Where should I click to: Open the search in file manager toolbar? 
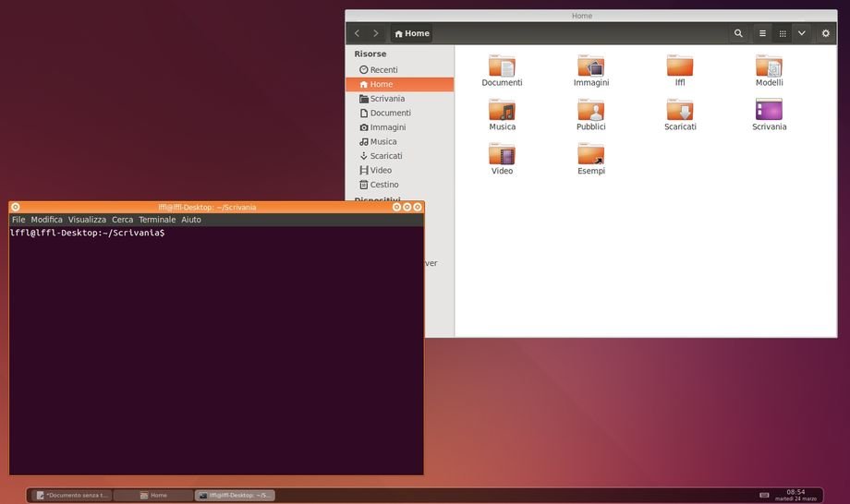click(x=738, y=33)
